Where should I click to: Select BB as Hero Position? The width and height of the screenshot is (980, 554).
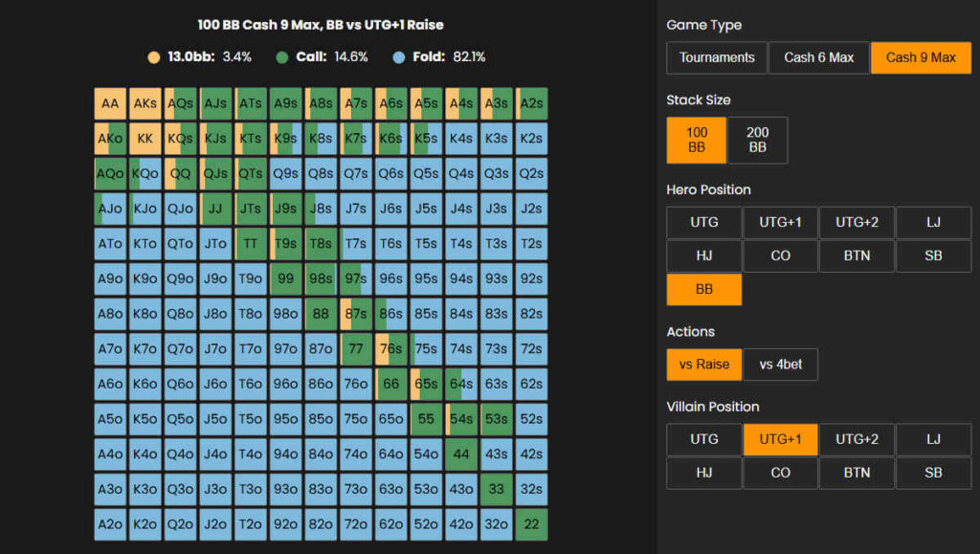coord(704,289)
